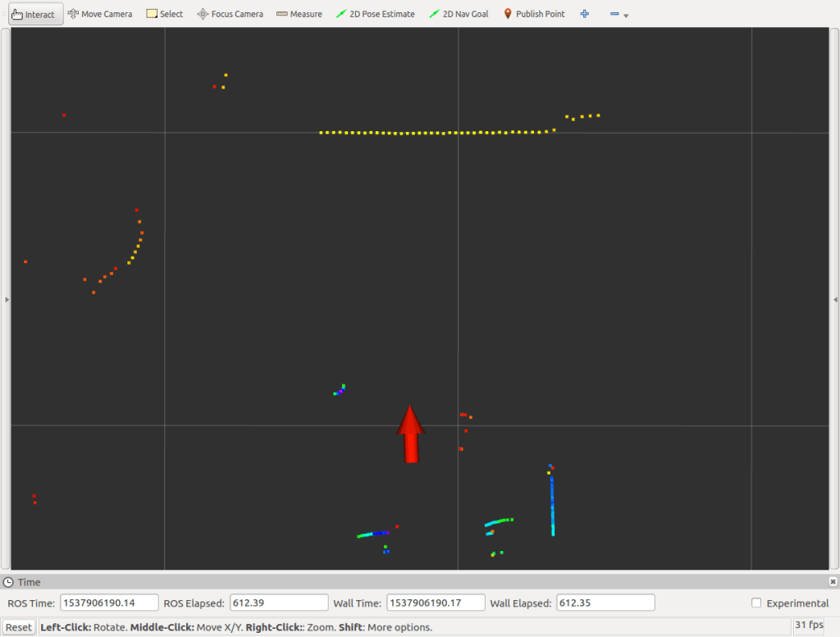
Task: Click the minus remove-tool icon
Action: tap(614, 14)
